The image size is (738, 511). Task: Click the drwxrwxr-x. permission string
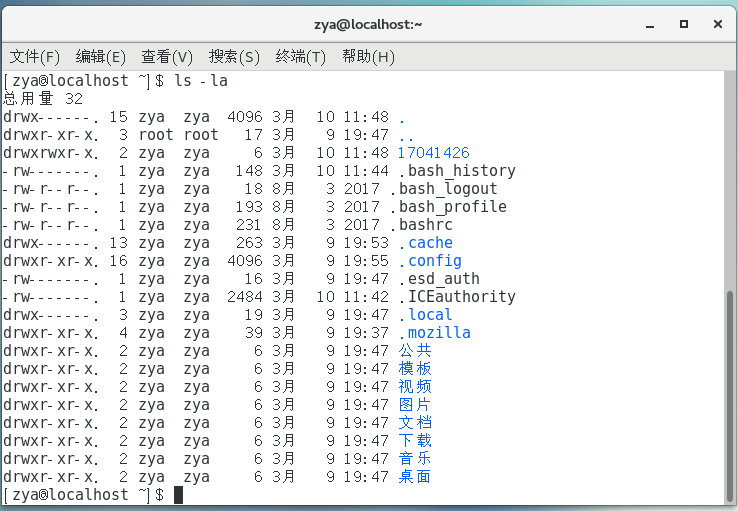[x=51, y=153]
